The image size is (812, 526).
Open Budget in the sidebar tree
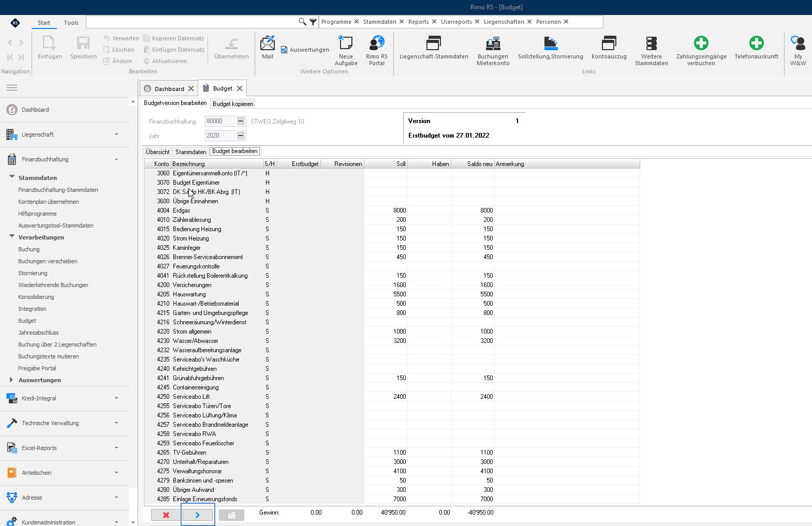click(27, 321)
